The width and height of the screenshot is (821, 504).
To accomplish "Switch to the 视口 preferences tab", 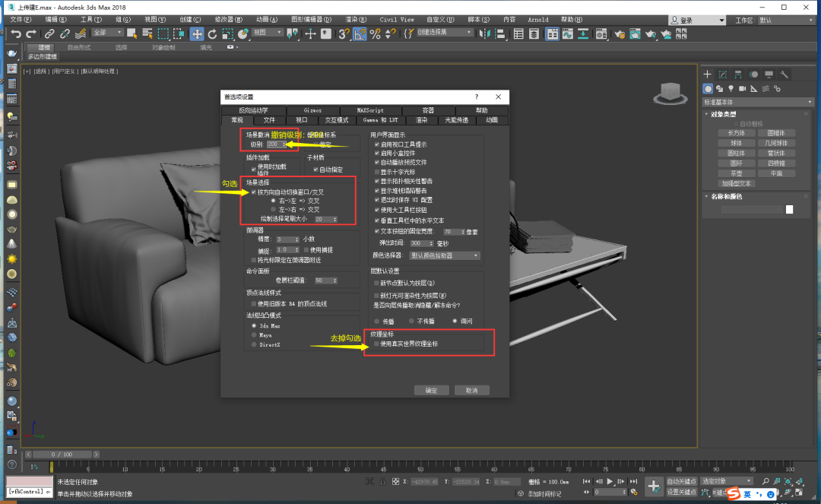I will coord(302,120).
